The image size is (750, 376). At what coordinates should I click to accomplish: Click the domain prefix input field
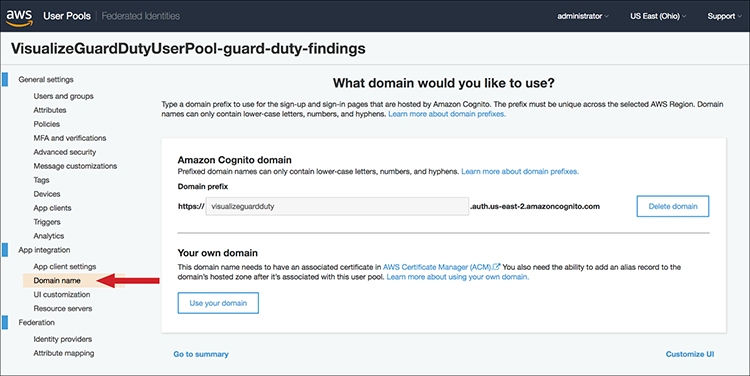point(337,206)
